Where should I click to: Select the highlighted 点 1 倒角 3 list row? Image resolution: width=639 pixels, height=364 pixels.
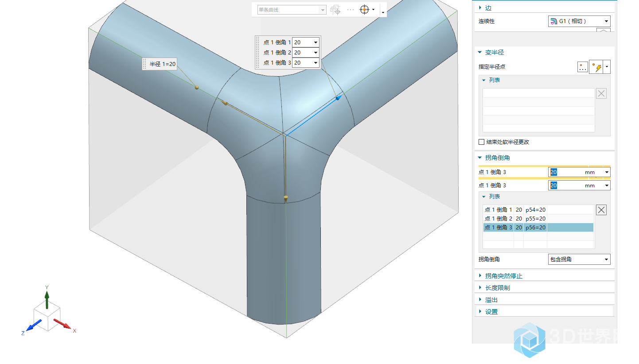[x=538, y=228]
